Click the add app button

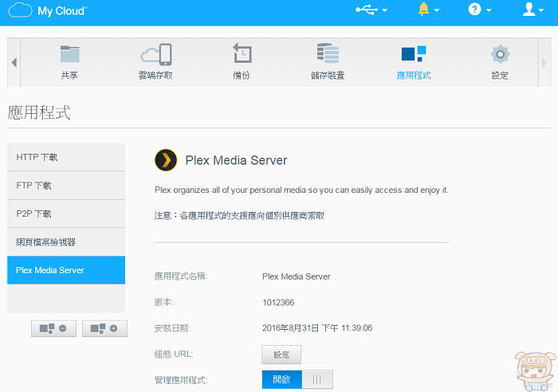click(x=104, y=328)
